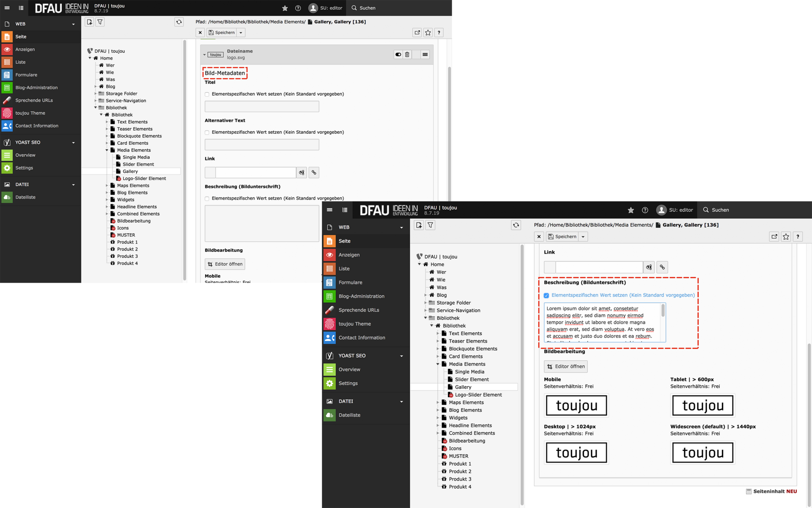Open link wizard chain icon in the top Link field
The height and width of the screenshot is (508, 812).
[314, 173]
